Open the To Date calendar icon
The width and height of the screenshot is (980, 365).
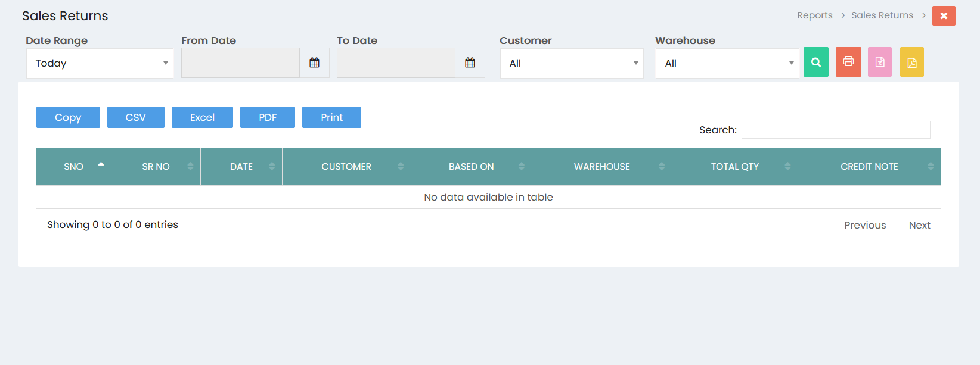click(470, 63)
